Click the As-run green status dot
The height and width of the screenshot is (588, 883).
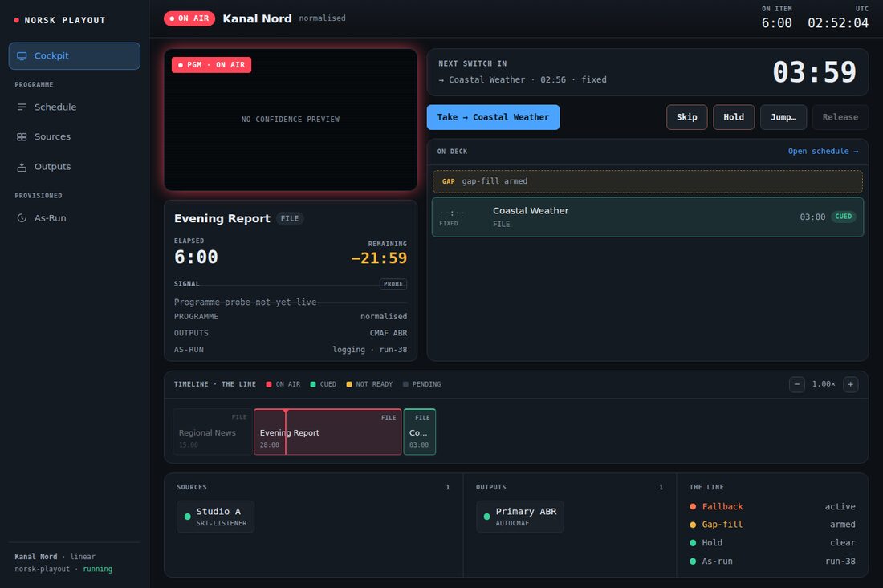click(693, 561)
